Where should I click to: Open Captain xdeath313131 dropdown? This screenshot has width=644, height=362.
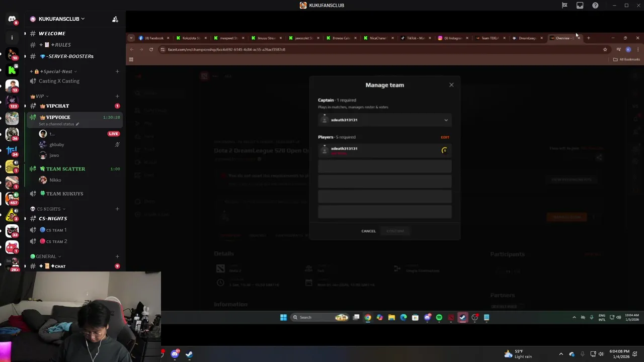click(x=385, y=120)
